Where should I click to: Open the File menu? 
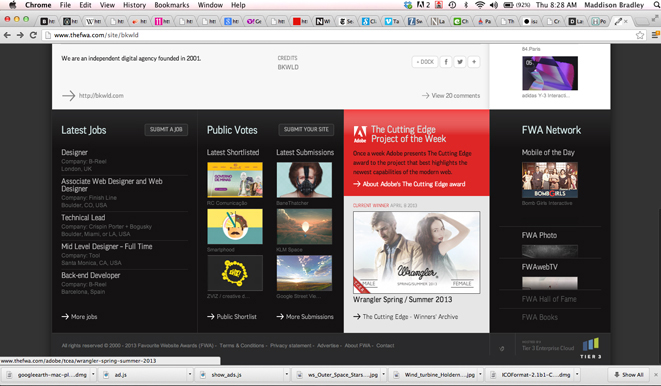tap(65, 5)
